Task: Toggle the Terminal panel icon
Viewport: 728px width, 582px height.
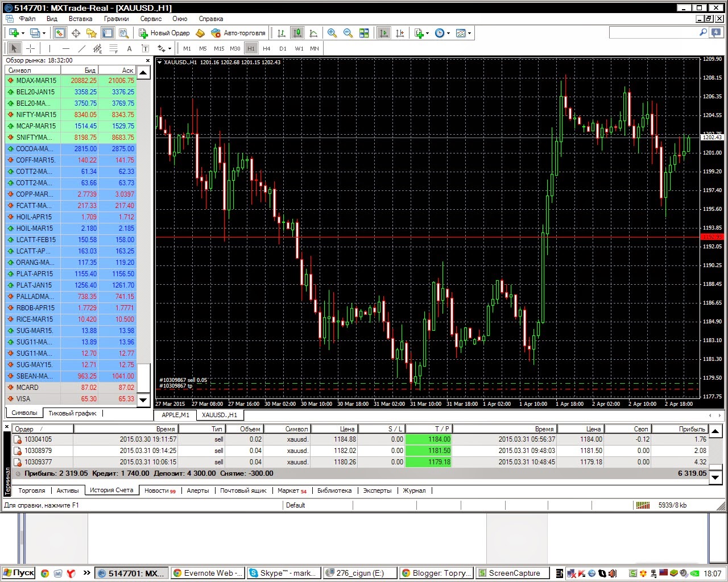Action: 107,33
